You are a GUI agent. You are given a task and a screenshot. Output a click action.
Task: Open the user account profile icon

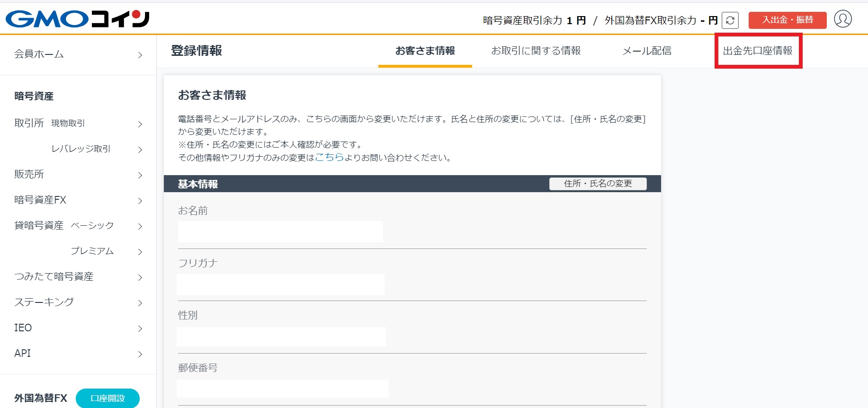coord(843,19)
